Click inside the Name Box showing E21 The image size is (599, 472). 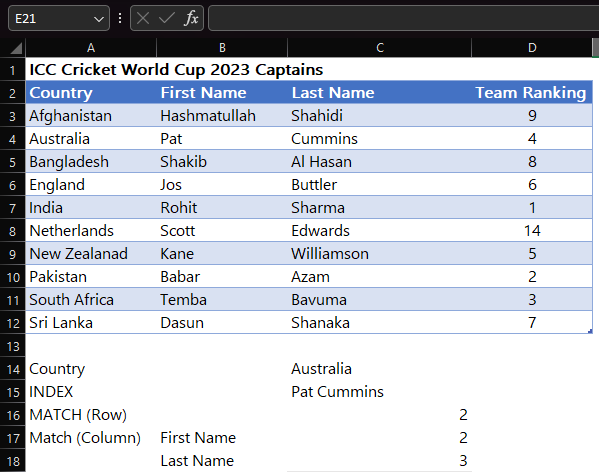point(52,18)
